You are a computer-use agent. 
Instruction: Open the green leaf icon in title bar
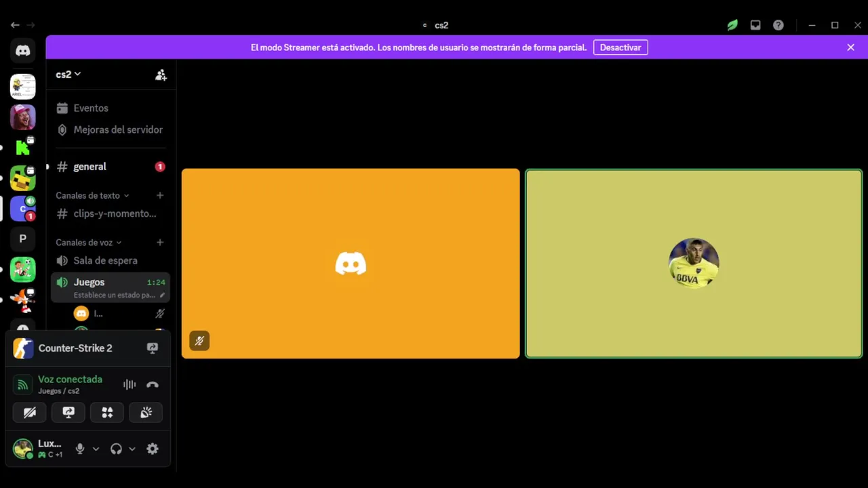click(732, 25)
